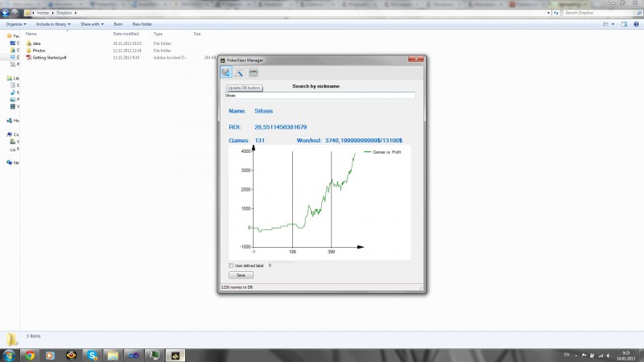Open the PokerStars Manager taskbar icon
Viewport: 644px width, 362px height.
[175, 356]
